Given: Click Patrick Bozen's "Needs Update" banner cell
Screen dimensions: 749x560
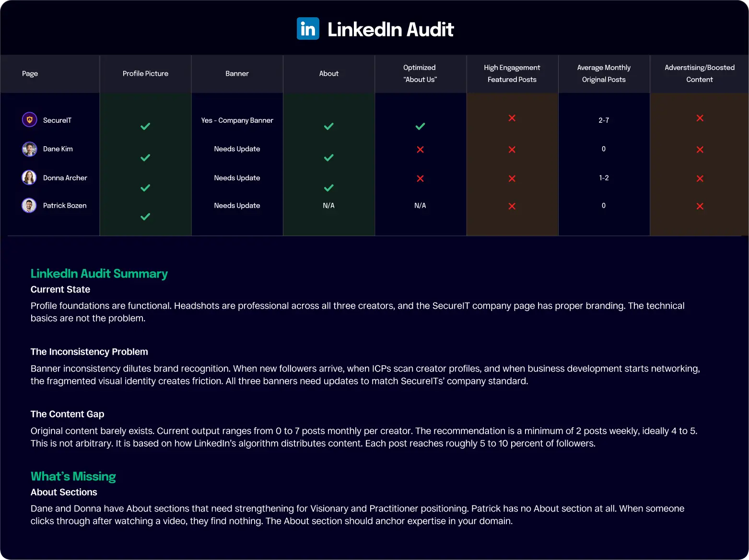Looking at the screenshot, I should tap(237, 206).
